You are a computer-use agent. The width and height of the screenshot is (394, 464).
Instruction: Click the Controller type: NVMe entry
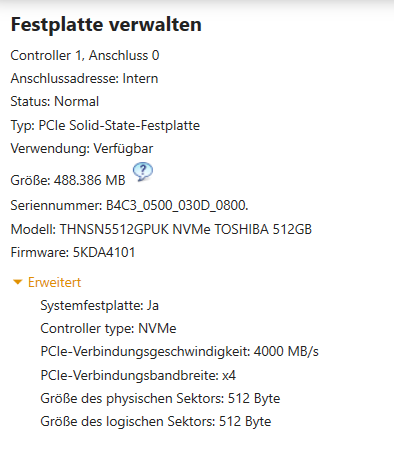(108, 329)
